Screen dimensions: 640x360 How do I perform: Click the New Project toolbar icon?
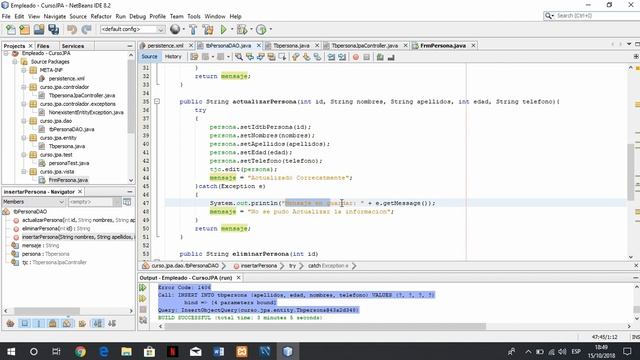point(25,29)
